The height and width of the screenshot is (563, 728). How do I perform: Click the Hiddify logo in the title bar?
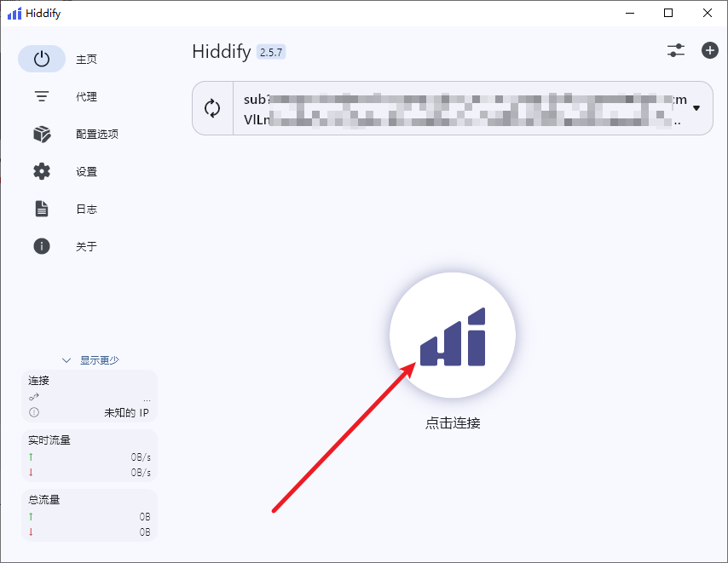[14, 14]
